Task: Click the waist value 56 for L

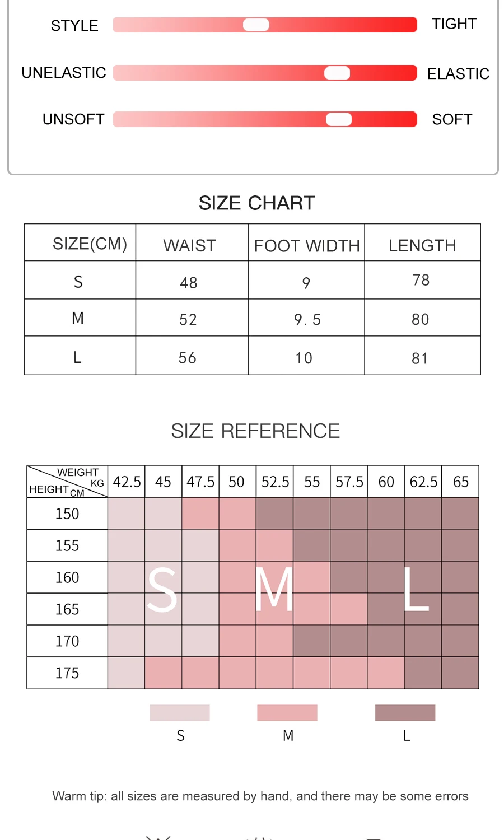Action: tap(188, 358)
